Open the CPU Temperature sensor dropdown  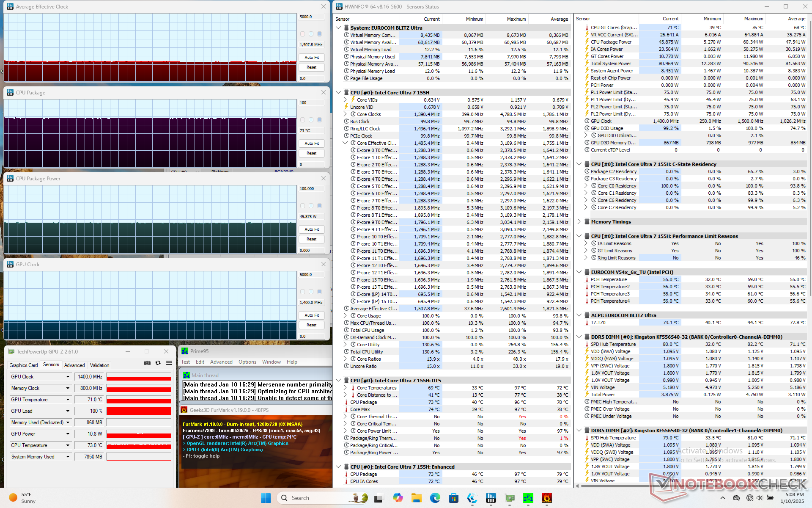68,445
